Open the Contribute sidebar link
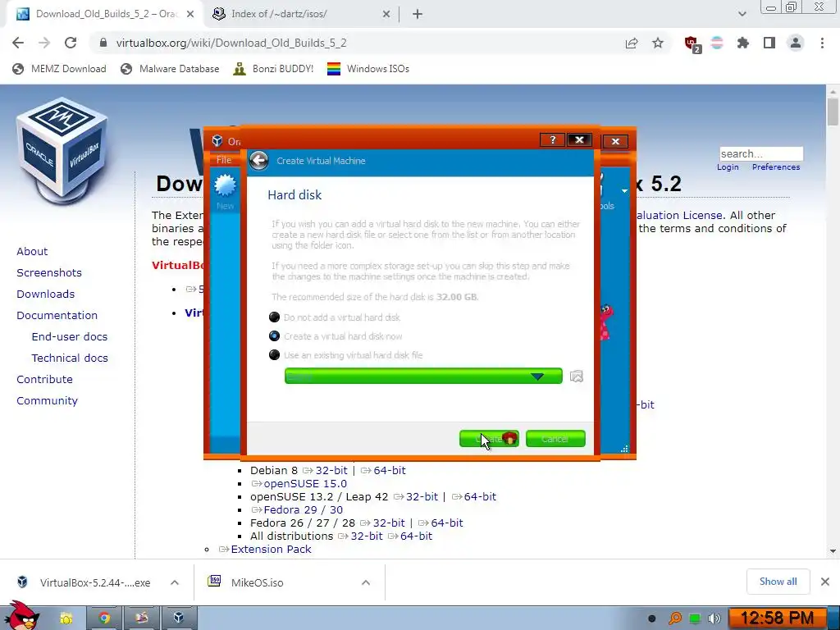Screen dimensions: 840x630 click(x=44, y=379)
